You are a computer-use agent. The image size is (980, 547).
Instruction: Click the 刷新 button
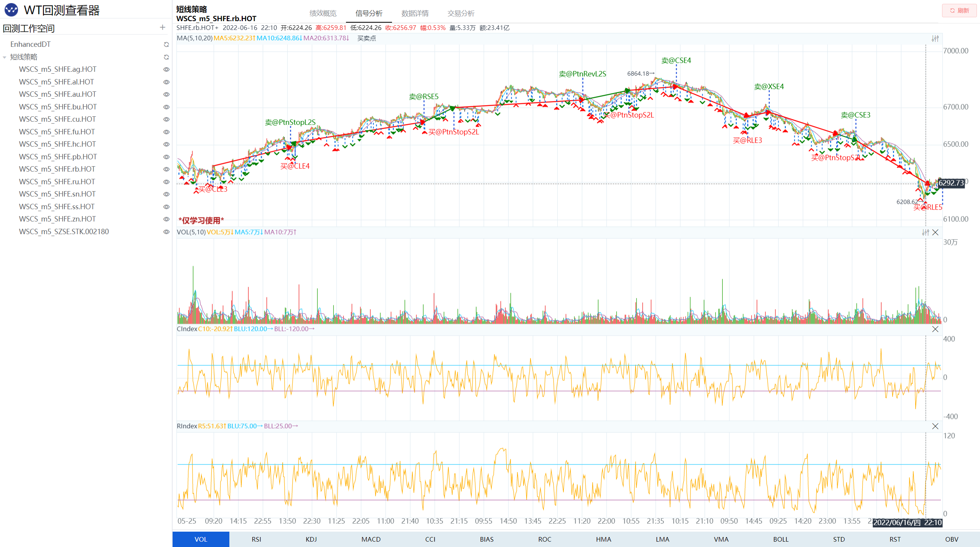tap(959, 10)
